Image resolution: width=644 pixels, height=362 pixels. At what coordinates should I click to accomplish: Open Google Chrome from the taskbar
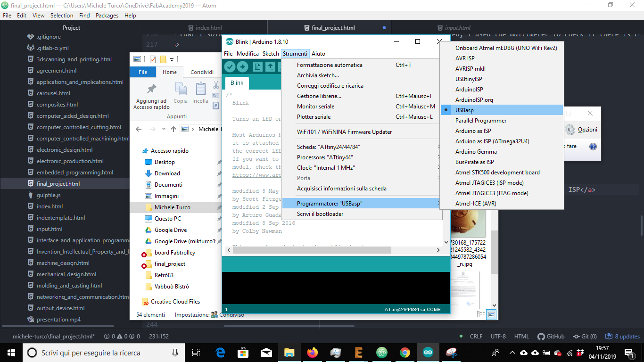coord(405,353)
